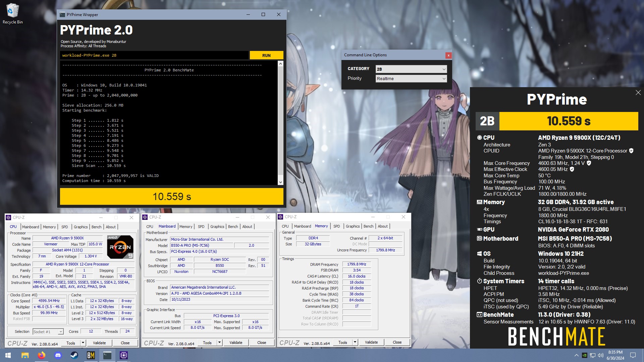Expand Tools arrow in Memory window
The width and height of the screenshot is (644, 362).
(355, 342)
